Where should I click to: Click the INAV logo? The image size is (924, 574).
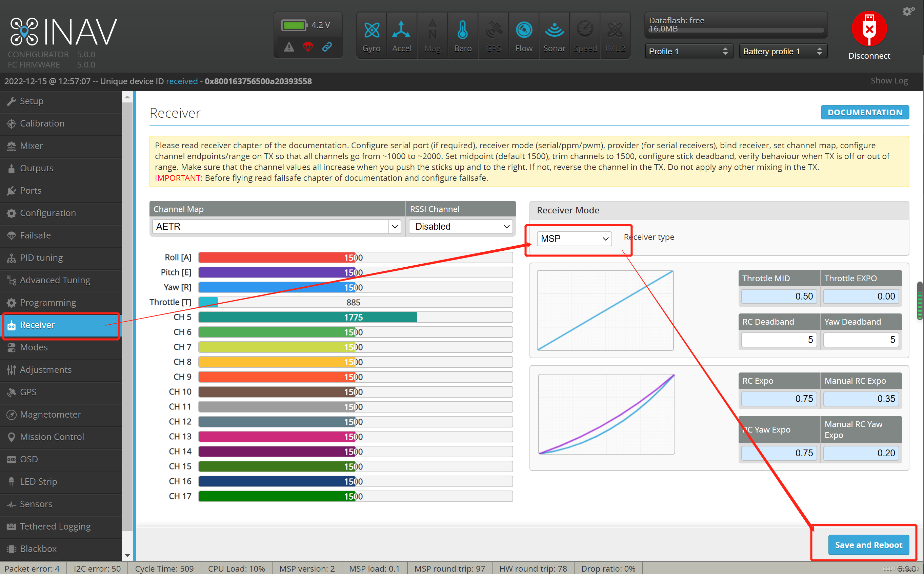[x=63, y=32]
